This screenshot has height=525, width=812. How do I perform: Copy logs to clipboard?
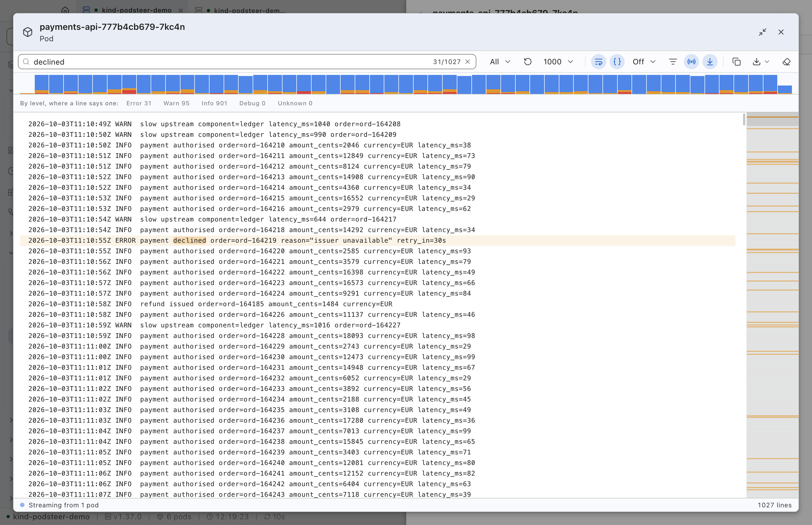736,62
